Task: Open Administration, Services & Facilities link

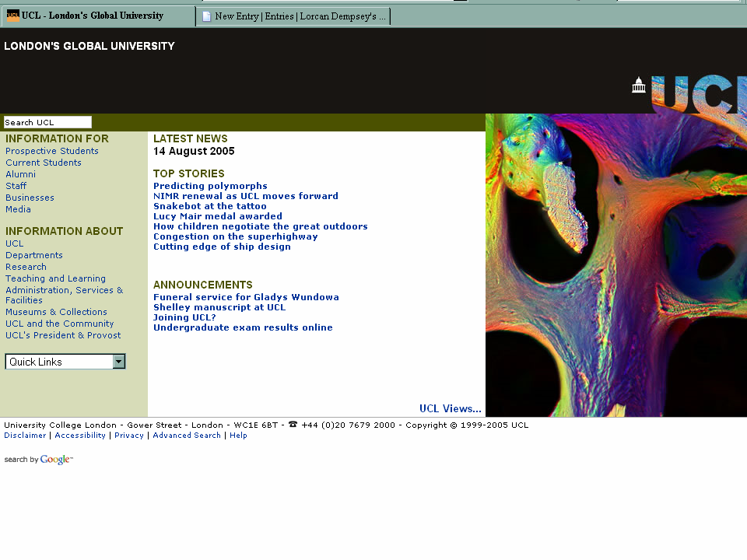Action: point(65,296)
